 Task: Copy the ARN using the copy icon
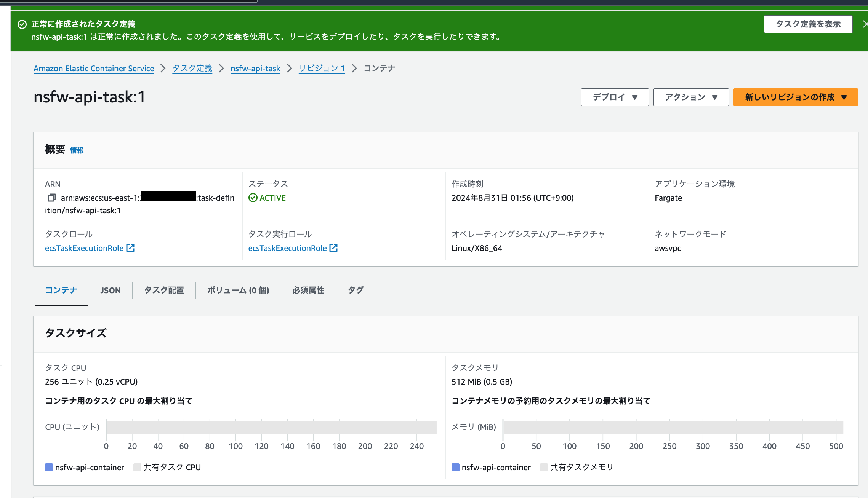pyautogui.click(x=51, y=198)
